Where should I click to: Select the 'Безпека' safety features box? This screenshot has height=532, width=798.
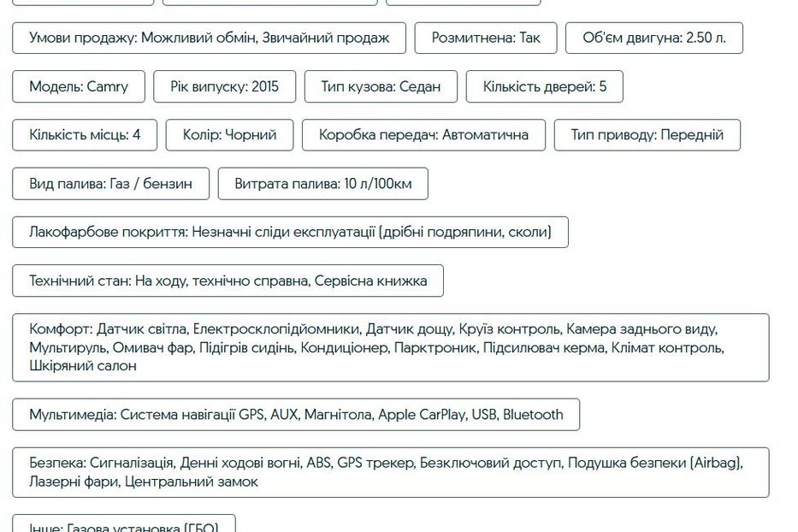coord(390,472)
